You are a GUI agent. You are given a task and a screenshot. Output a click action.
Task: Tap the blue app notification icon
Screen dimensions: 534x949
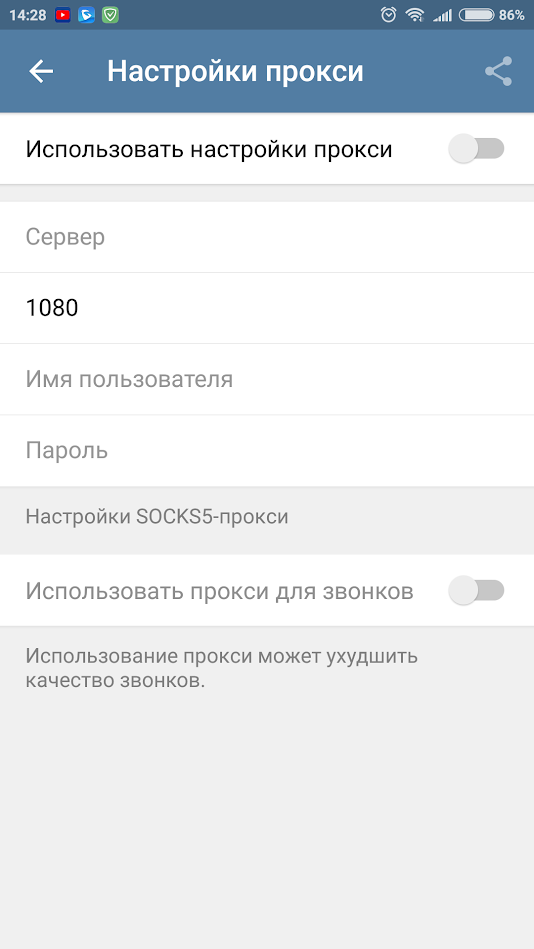point(86,15)
